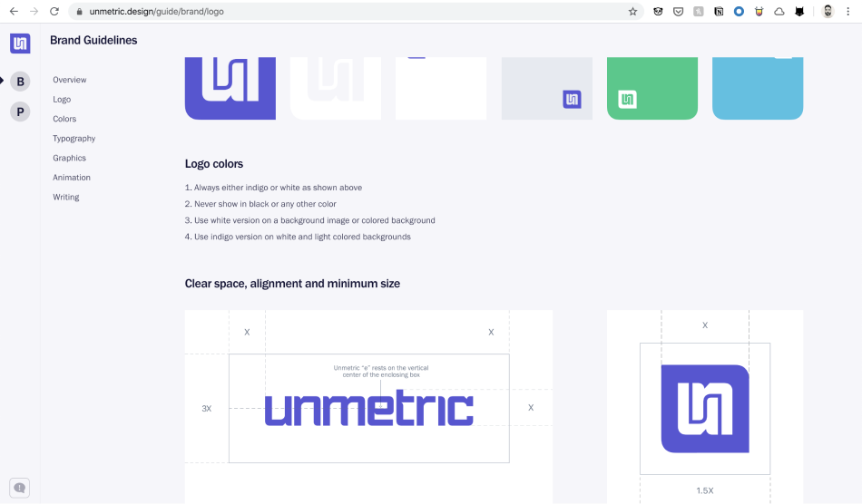Open the cloud extension icon
The image size is (862, 504).
779,11
